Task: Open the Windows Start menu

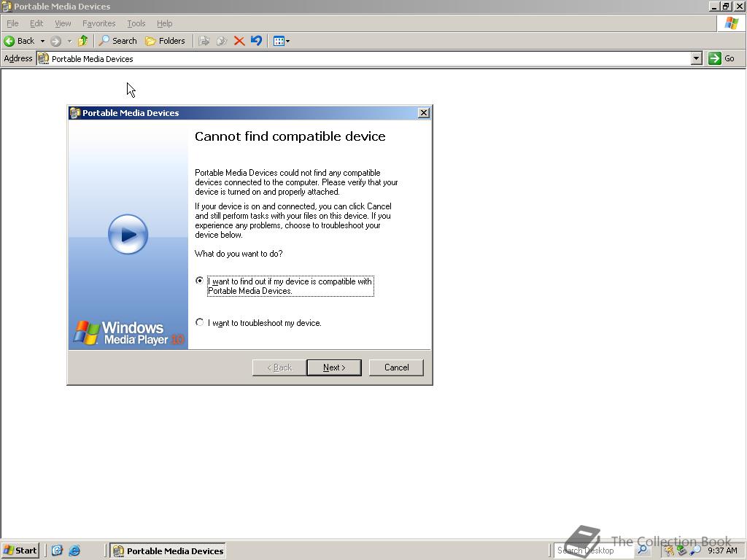Action: tap(20, 551)
